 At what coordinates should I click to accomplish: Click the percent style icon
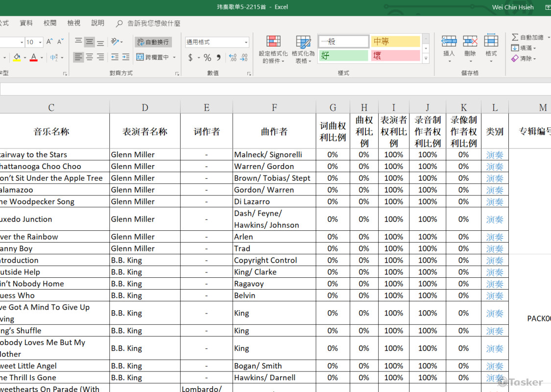coord(207,58)
